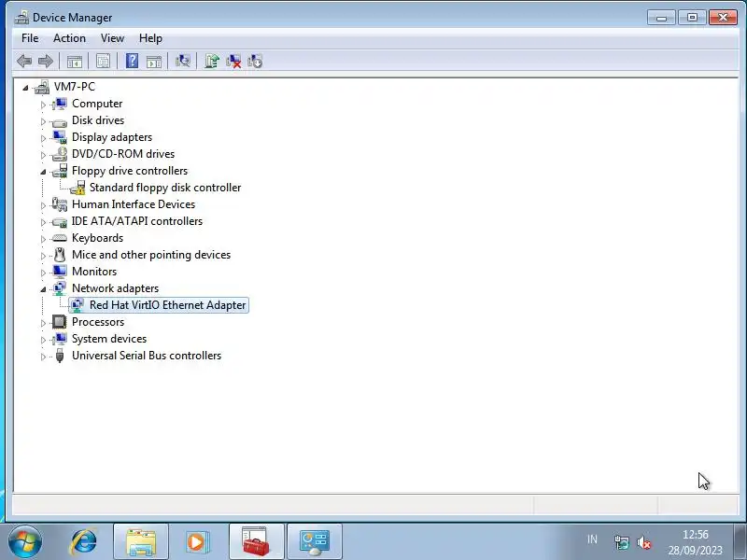Screen dimensions: 747x560
Task: Expand the Disk drives node arrow
Action: (43, 121)
